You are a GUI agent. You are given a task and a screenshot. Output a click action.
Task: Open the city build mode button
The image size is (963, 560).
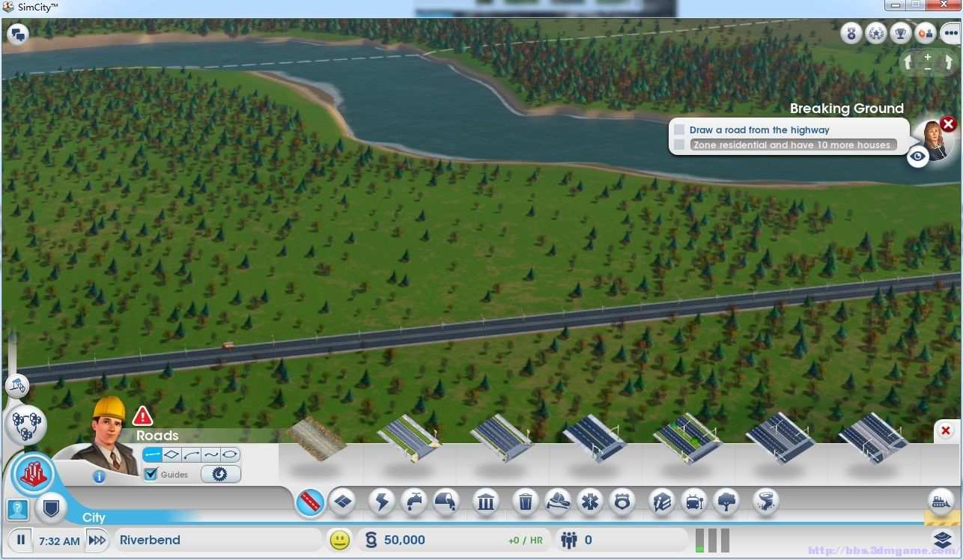33,474
